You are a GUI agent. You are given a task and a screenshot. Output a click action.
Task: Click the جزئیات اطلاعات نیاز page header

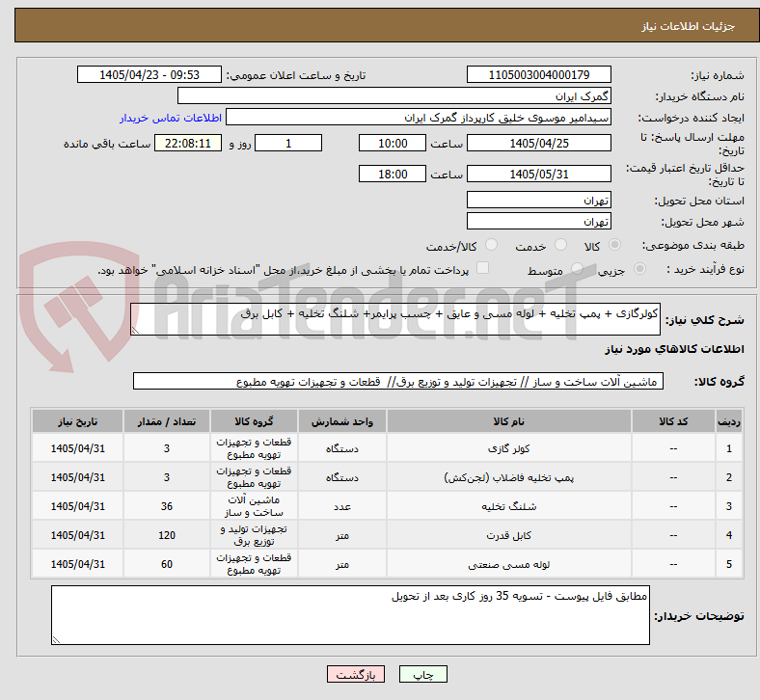coord(688,26)
